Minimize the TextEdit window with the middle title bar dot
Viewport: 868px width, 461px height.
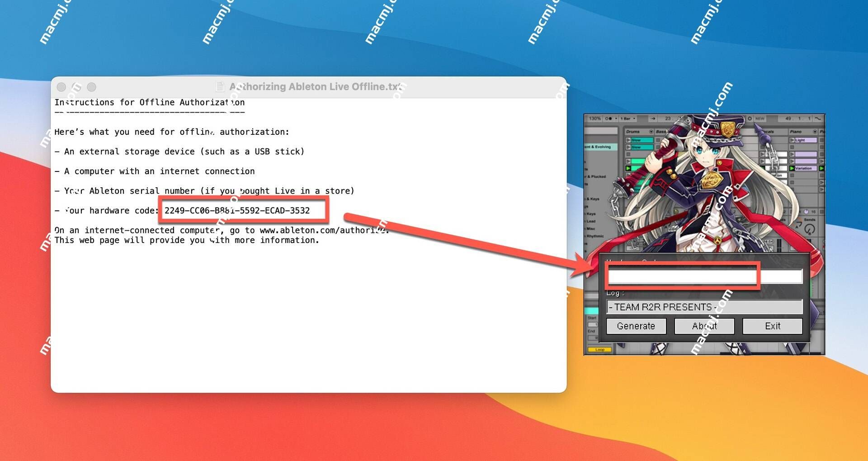click(76, 87)
